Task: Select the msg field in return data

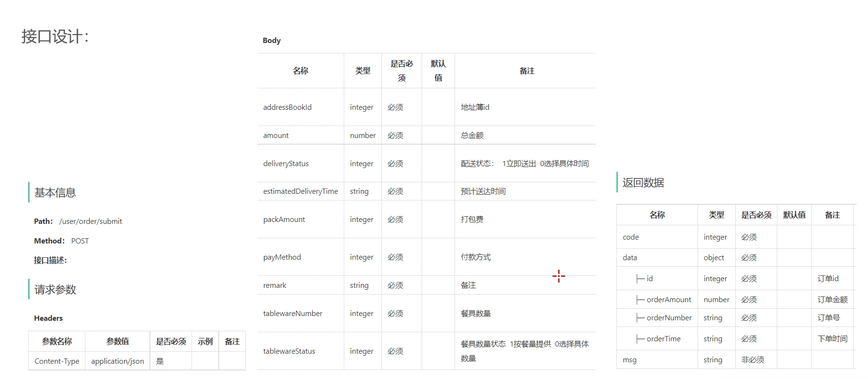Action: (x=629, y=359)
